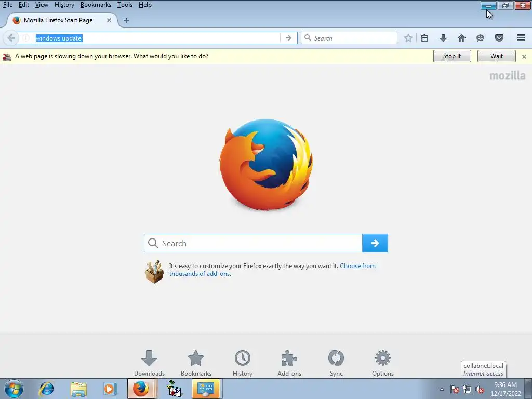Click the Action Center flag tray icon

tap(454, 389)
